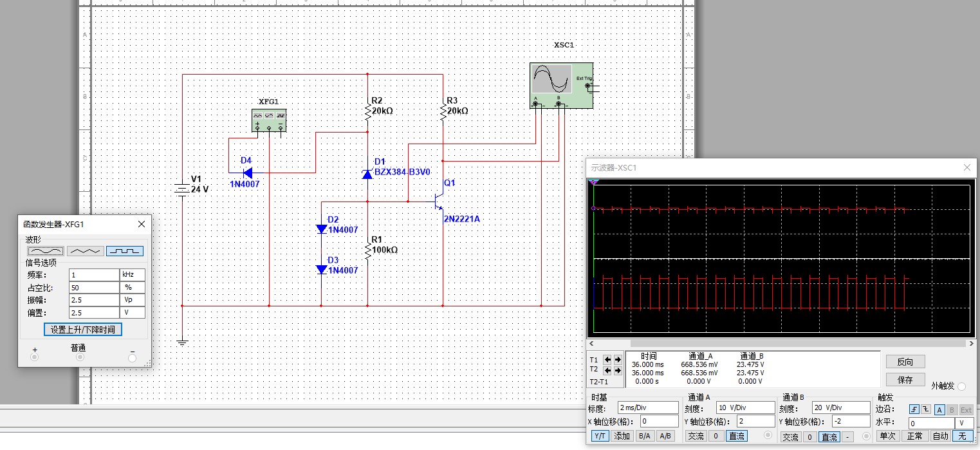Select sine waveform in function generator

(44, 251)
